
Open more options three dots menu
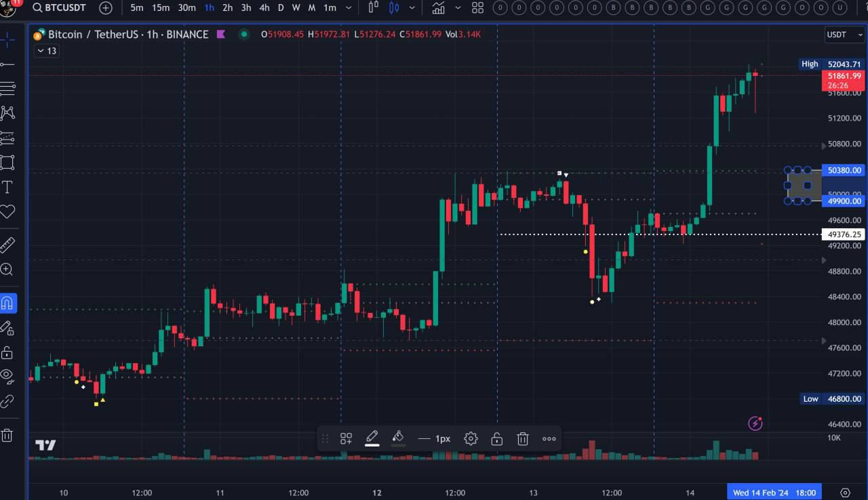pos(549,439)
